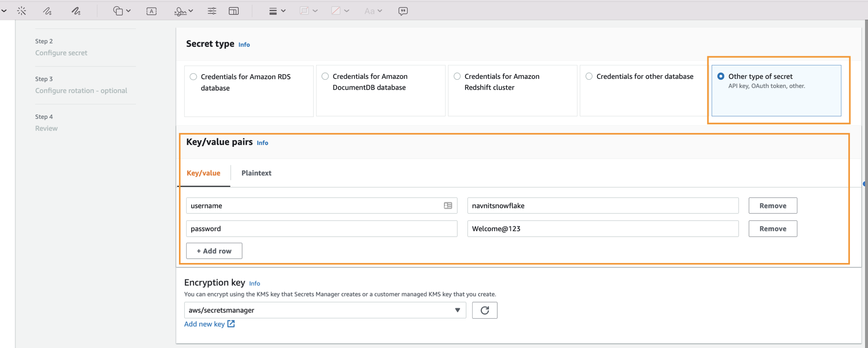Screen dimensions: 868x348
Task: Choose the Shapes tool icon
Action: 118,11
